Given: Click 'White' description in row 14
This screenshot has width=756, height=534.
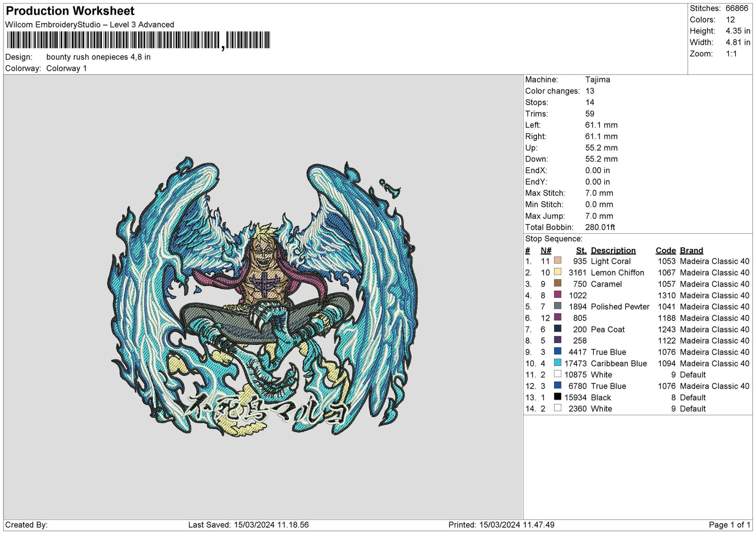Looking at the screenshot, I should tap(601, 409).
